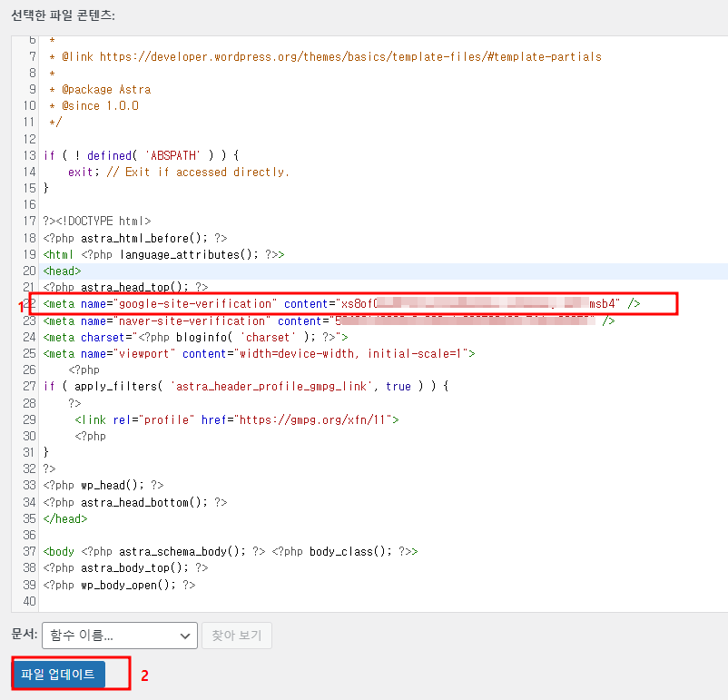Click the meta viewport line

pyautogui.click(x=259, y=353)
